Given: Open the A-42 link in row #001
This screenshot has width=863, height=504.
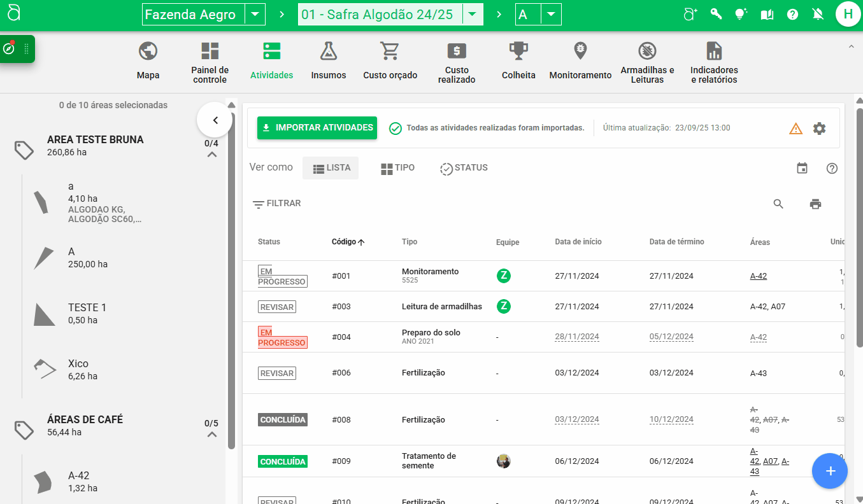Looking at the screenshot, I should [x=759, y=276].
